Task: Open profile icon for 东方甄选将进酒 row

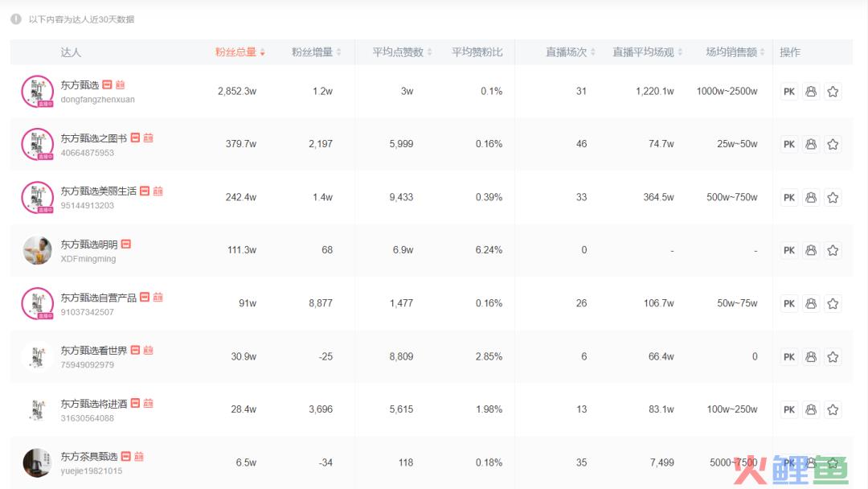Action: (811, 410)
